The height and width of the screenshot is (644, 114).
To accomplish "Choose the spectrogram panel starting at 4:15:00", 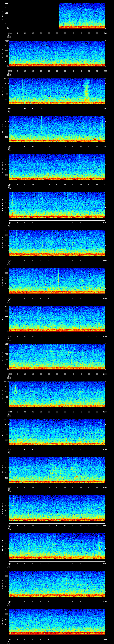I will (x=57, y=432).
